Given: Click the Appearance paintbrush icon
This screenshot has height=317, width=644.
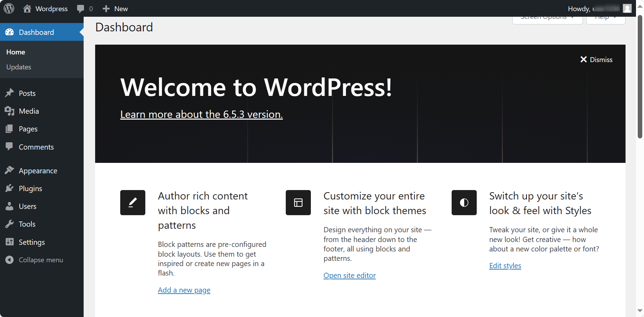Looking at the screenshot, I should tap(10, 171).
